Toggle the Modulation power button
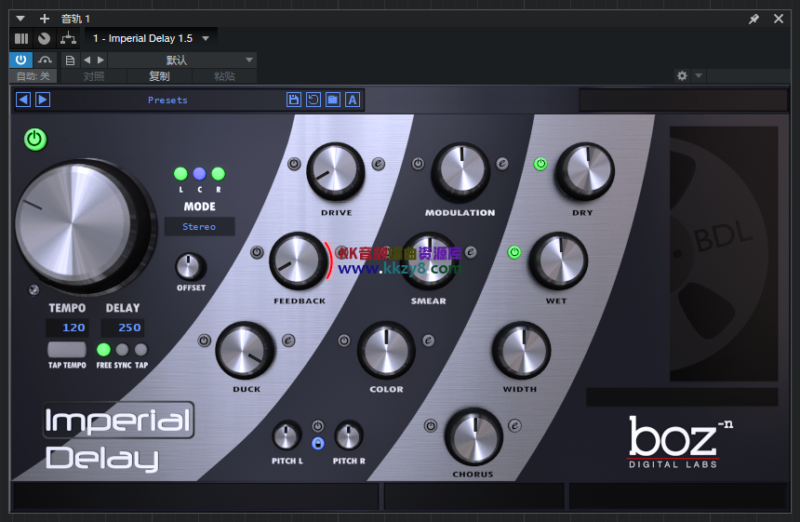Image resolution: width=800 pixels, height=522 pixels. point(418,164)
